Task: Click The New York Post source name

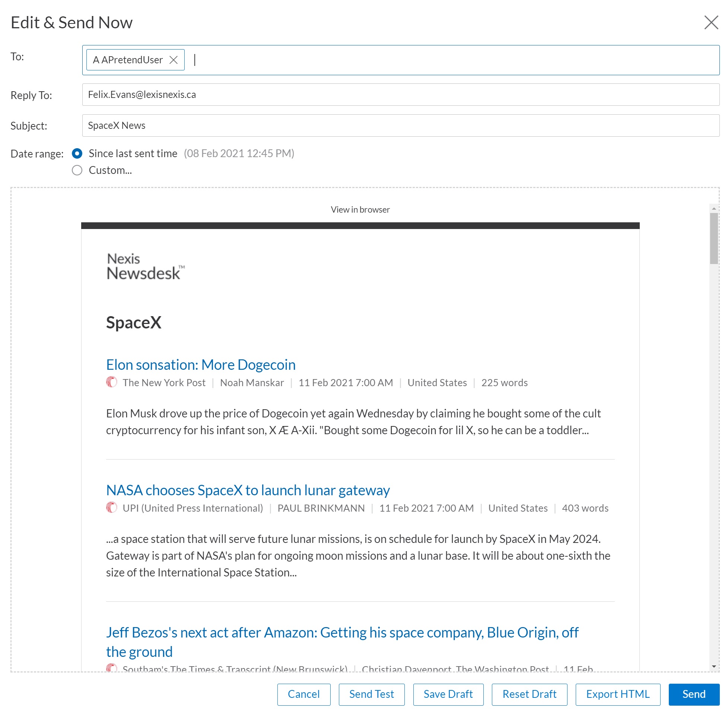Action: point(164,382)
